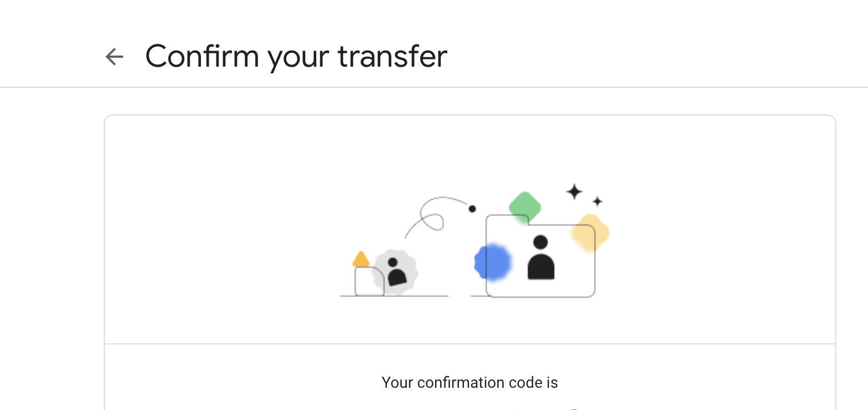Click the "Confirm your transfer" heading
868x410 pixels.
pos(296,57)
